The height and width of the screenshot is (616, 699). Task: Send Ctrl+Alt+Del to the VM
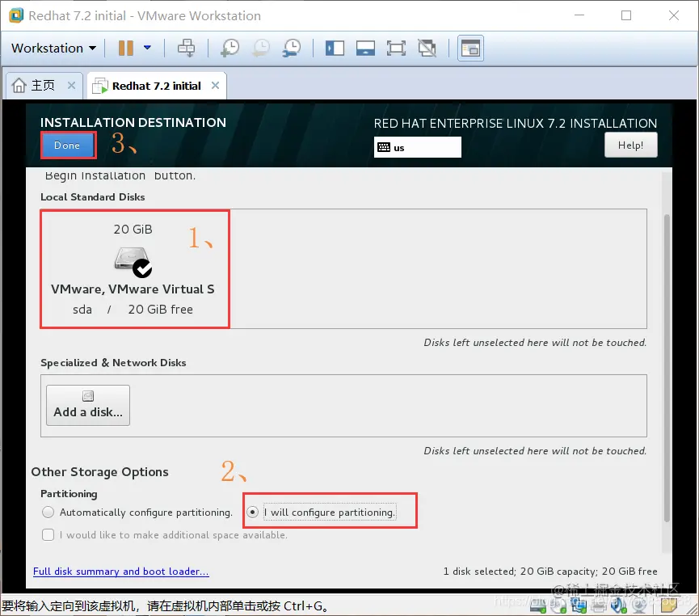tap(186, 48)
